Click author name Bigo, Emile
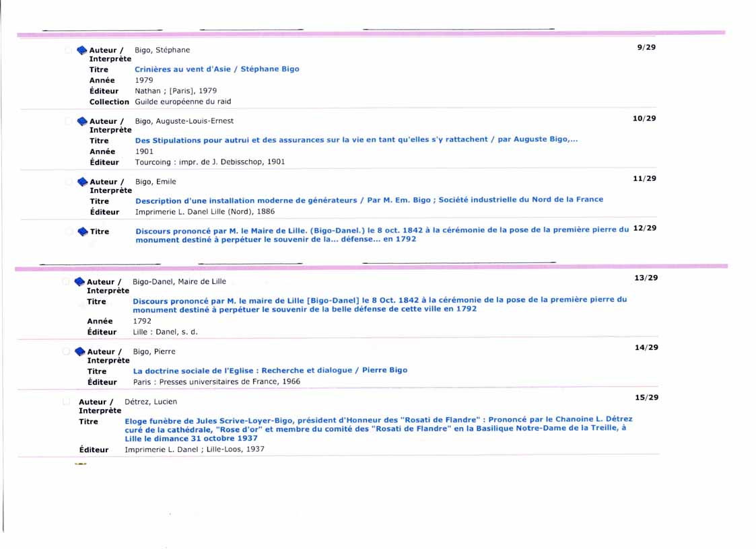Screen dimensions: 756x549 [x=156, y=182]
